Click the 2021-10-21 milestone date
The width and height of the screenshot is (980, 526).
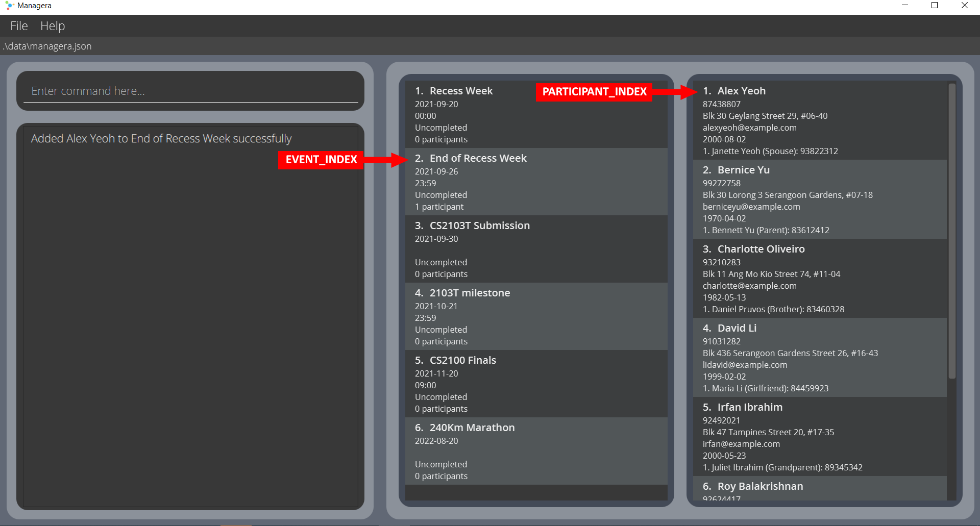click(x=436, y=306)
